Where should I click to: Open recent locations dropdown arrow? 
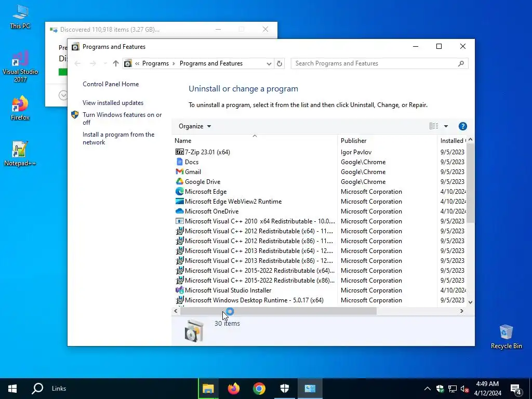click(x=105, y=63)
